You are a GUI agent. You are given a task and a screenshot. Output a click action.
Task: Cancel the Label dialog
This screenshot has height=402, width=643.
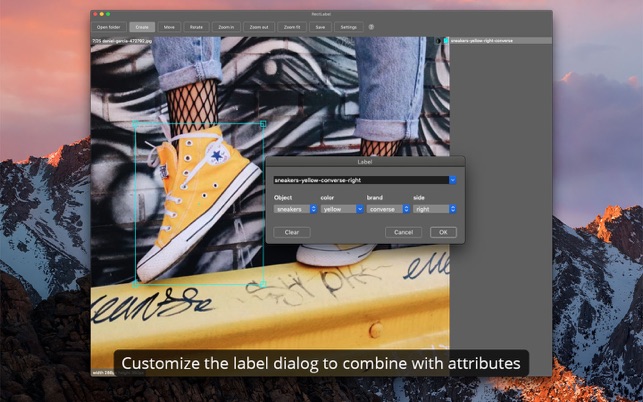(403, 232)
